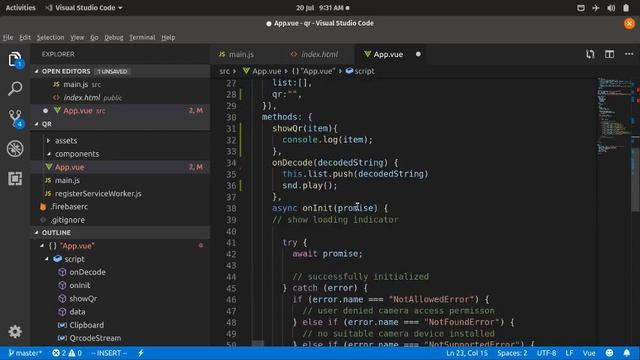The height and width of the screenshot is (360, 640).
Task: Open the Help menu
Action: [x=168, y=38]
